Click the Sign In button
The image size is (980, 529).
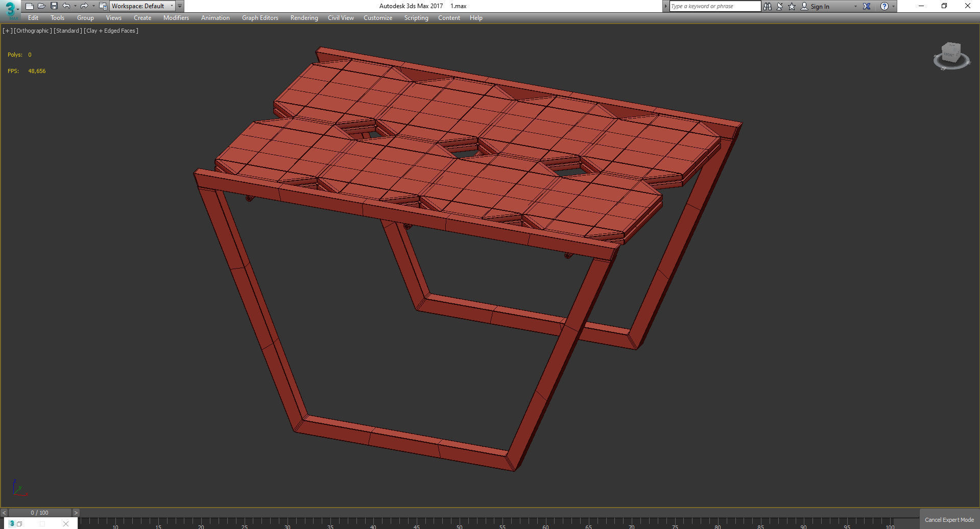tap(815, 6)
